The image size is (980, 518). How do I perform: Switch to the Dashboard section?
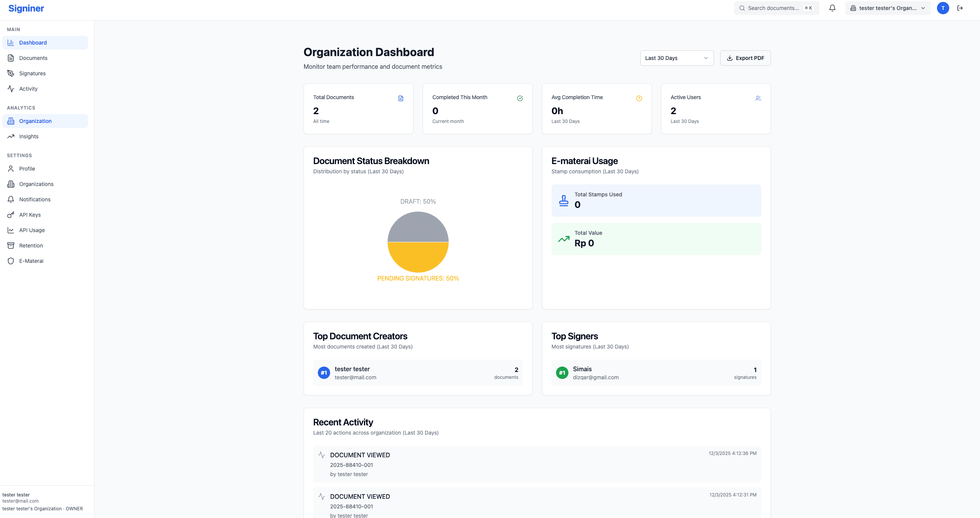(33, 43)
